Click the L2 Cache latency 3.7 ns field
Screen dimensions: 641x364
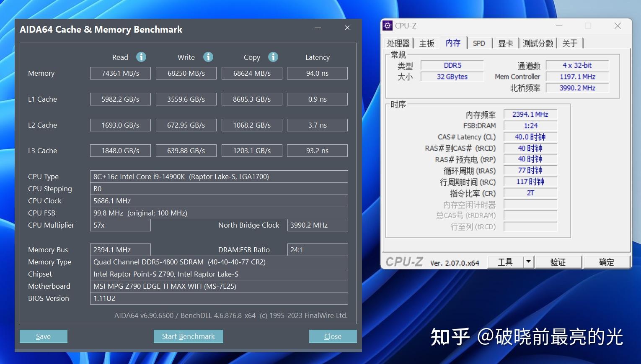(317, 125)
